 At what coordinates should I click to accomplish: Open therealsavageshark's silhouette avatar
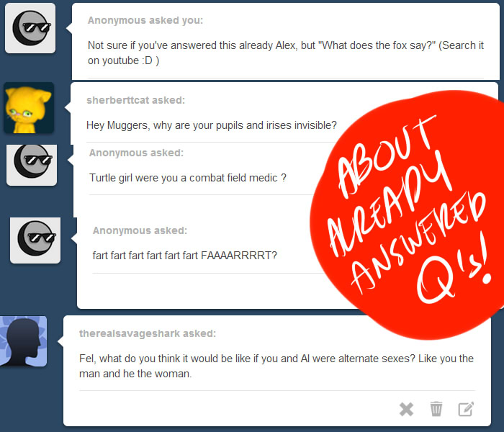(x=24, y=341)
